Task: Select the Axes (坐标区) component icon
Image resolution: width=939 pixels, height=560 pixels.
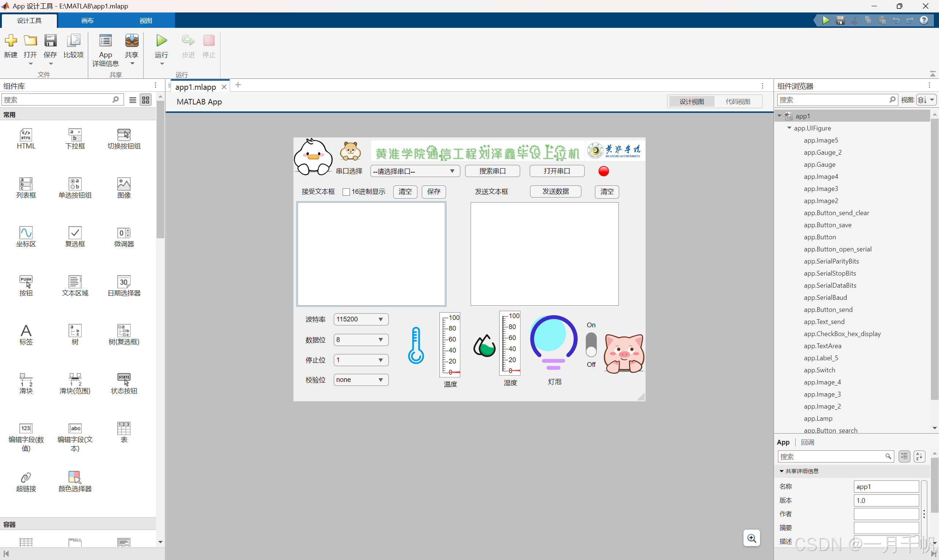Action: point(26,233)
